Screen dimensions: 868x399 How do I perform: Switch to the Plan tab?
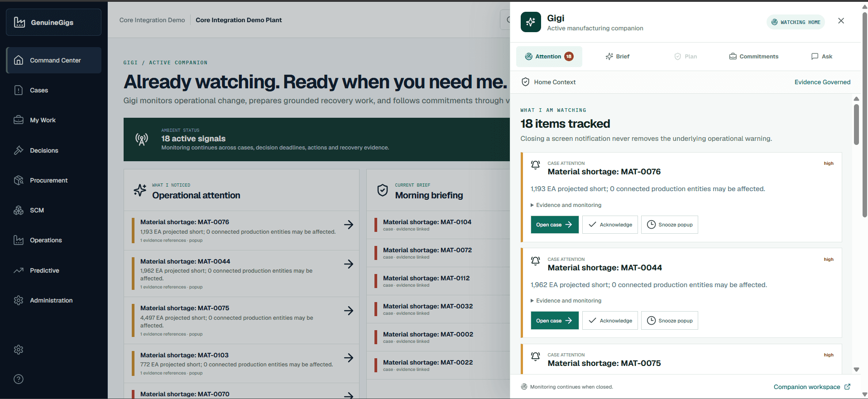point(686,57)
